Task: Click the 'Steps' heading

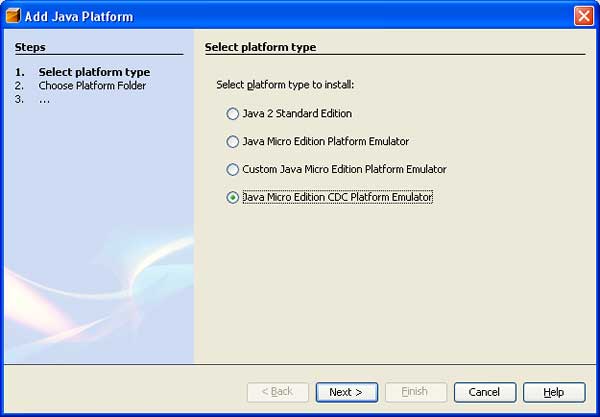Action: [x=30, y=47]
